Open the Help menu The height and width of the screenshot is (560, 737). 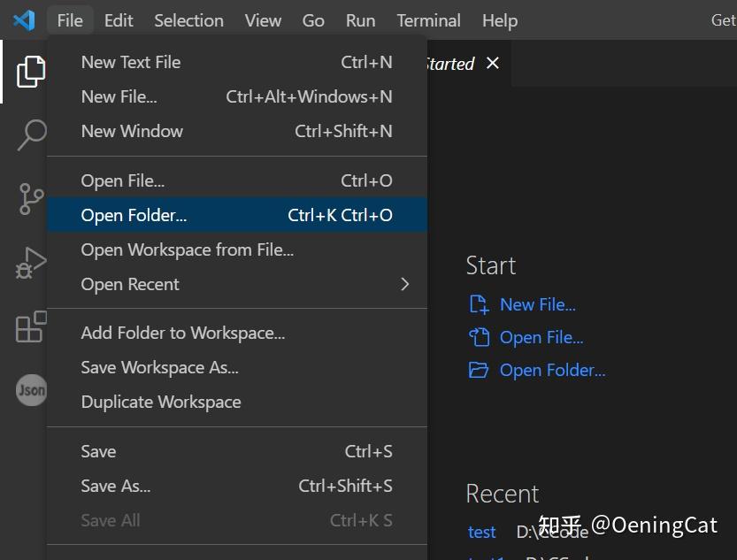pos(499,19)
